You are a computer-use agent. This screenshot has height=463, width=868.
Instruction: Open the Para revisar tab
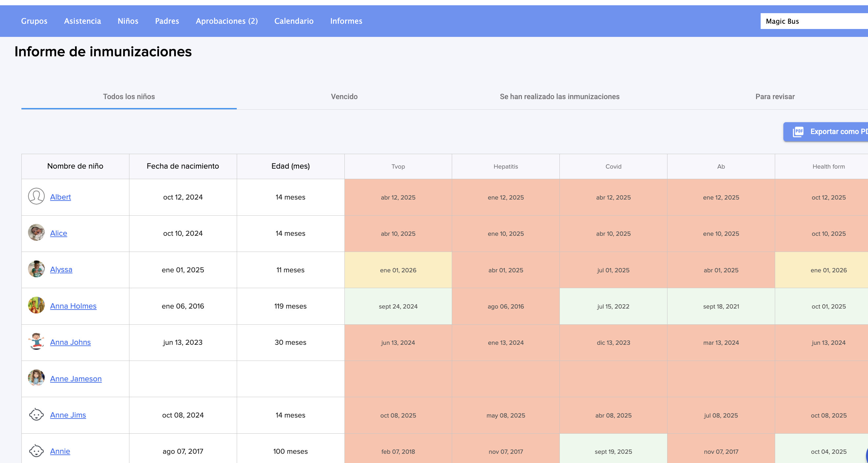tap(774, 97)
